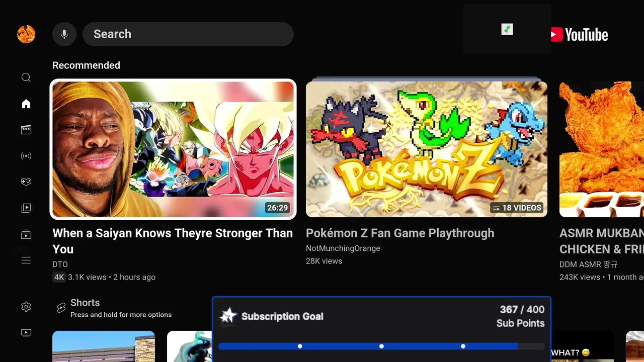Click the "367 / 400" sub count
This screenshot has height=362, width=644.
pyautogui.click(x=522, y=310)
